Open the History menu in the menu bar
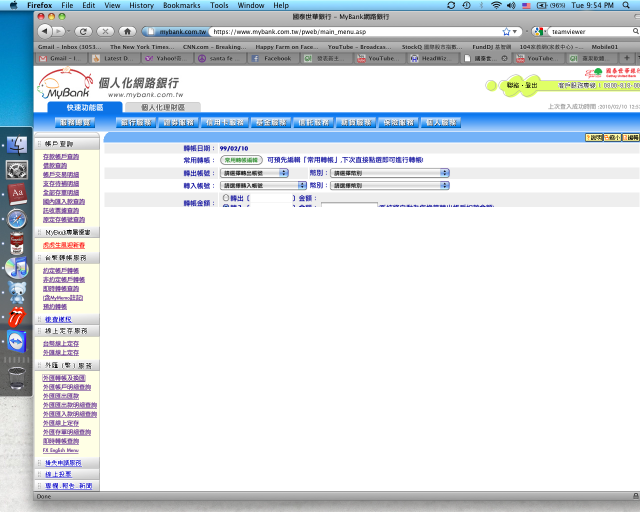The width and height of the screenshot is (640, 512). 141,5
